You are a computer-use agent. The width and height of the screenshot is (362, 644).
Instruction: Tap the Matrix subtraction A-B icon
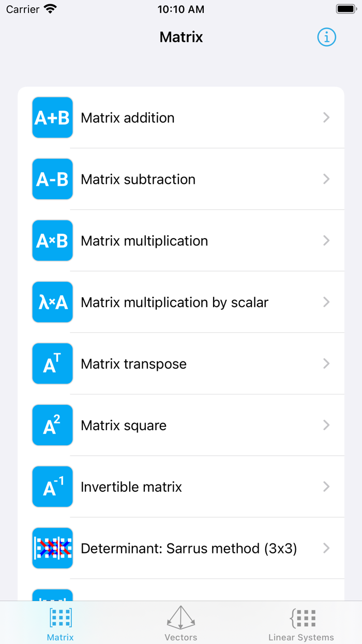(x=52, y=179)
